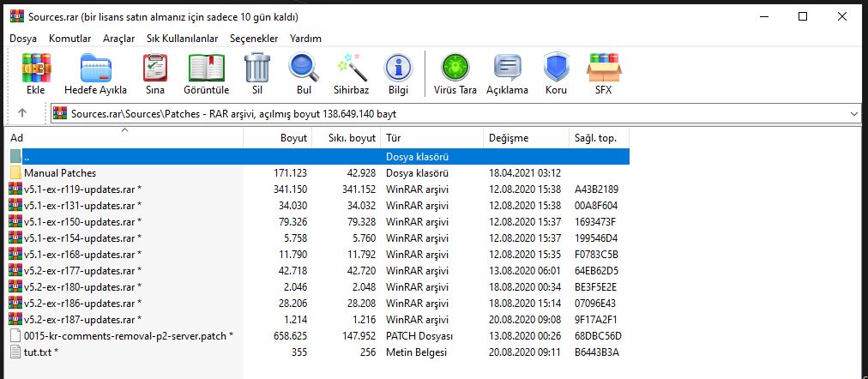
Task: Open the Yardım menu
Action: (305, 39)
